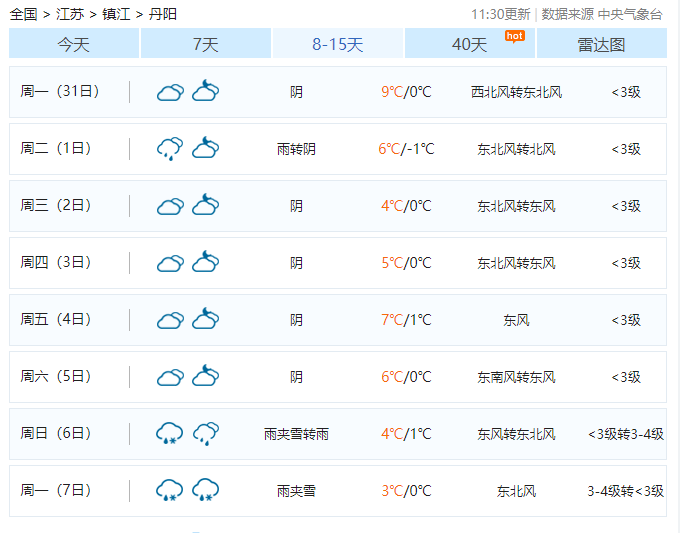Click daytime cloudy icon for 周五（4日）

[170, 320]
